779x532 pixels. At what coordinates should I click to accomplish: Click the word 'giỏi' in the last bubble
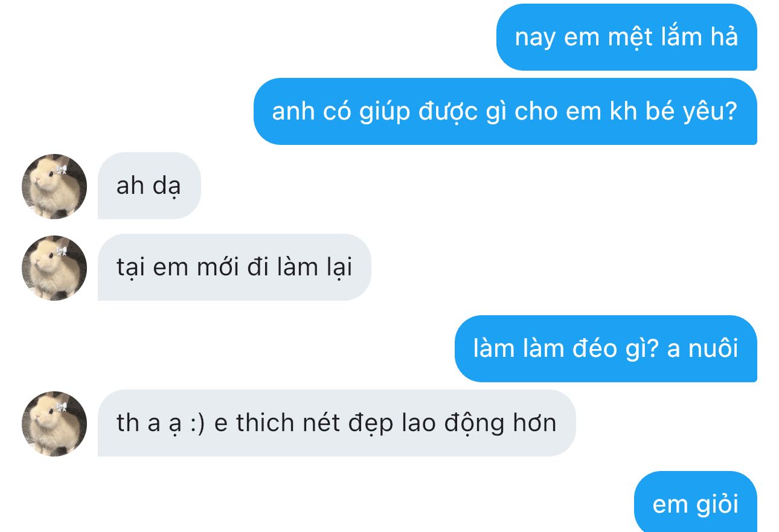coord(717,504)
